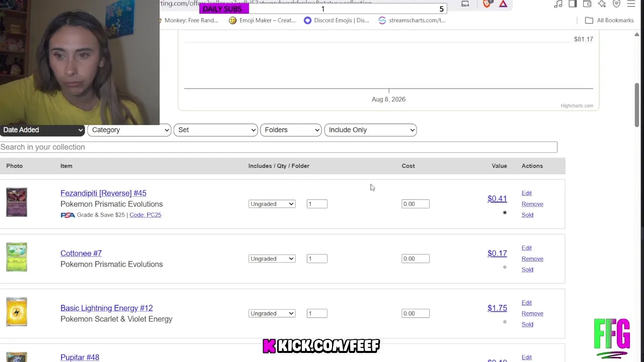This screenshot has height=362, width=644.
Task: Click the Aug 8, 2026 chart label
Action: coord(388,100)
